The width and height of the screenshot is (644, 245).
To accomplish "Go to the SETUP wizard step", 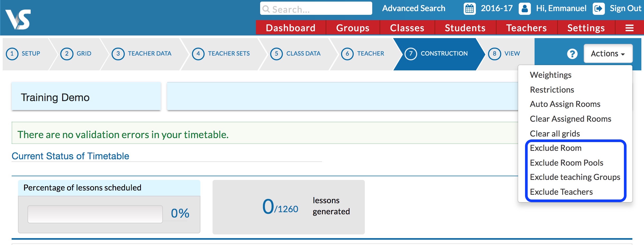I will [x=31, y=53].
